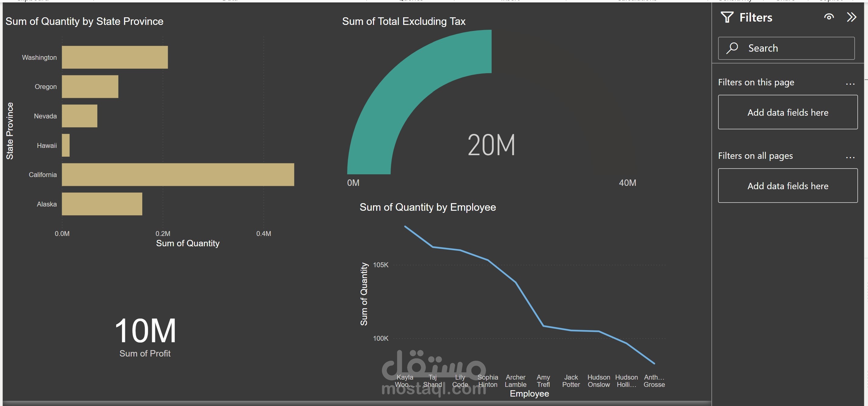Select the Washington bar in the chart
868x406 pixels.
(x=115, y=57)
